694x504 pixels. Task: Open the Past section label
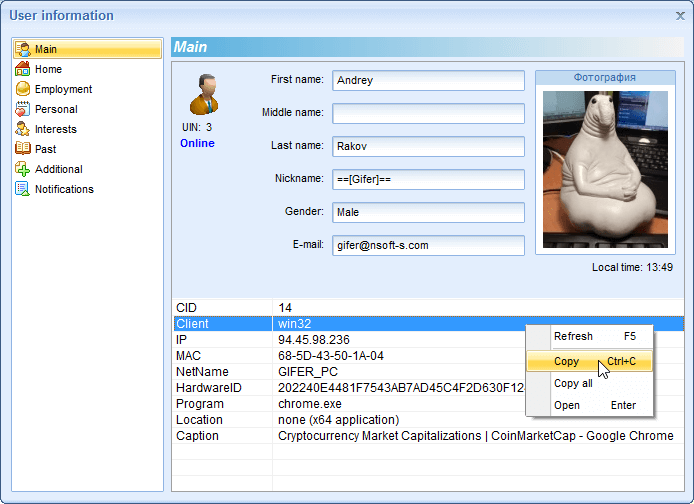(x=46, y=149)
